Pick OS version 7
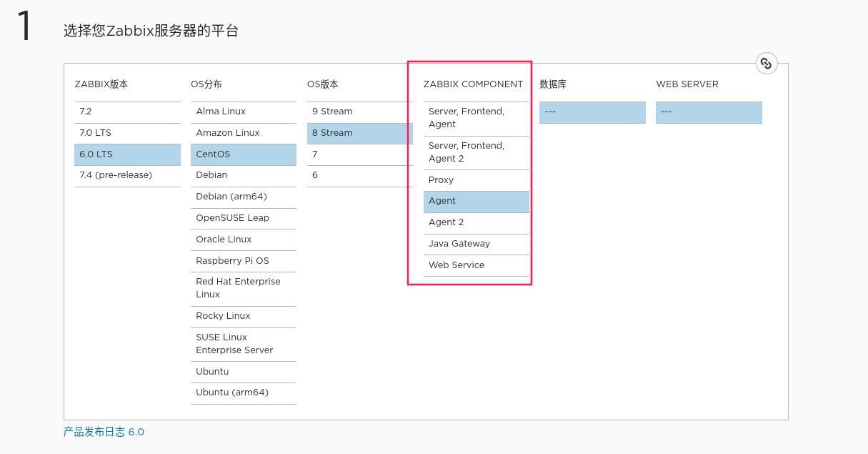 click(360, 154)
